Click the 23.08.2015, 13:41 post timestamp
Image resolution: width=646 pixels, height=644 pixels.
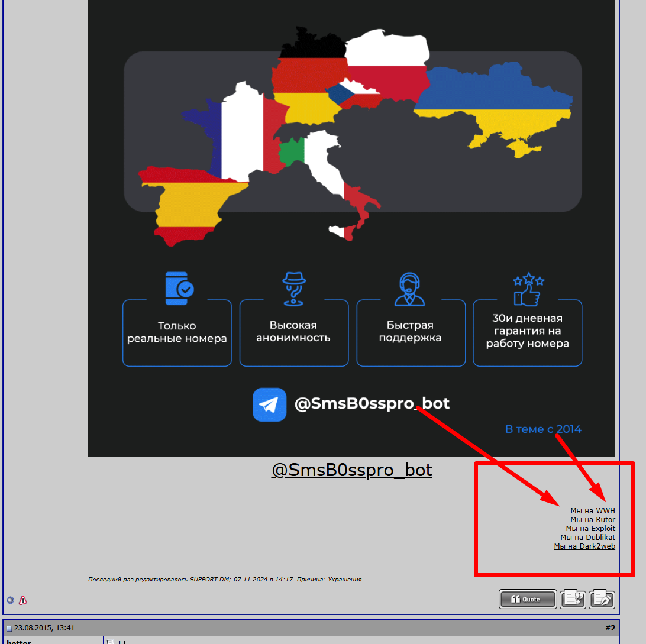pyautogui.click(x=44, y=628)
